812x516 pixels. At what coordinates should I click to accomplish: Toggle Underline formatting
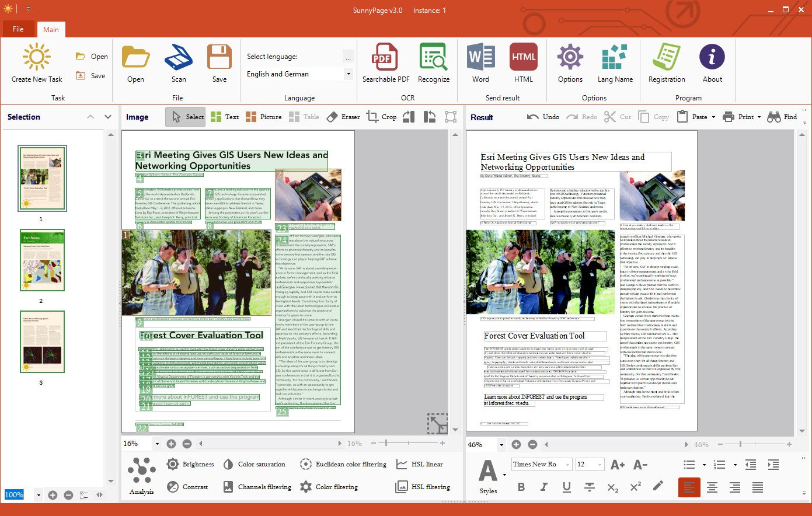566,487
